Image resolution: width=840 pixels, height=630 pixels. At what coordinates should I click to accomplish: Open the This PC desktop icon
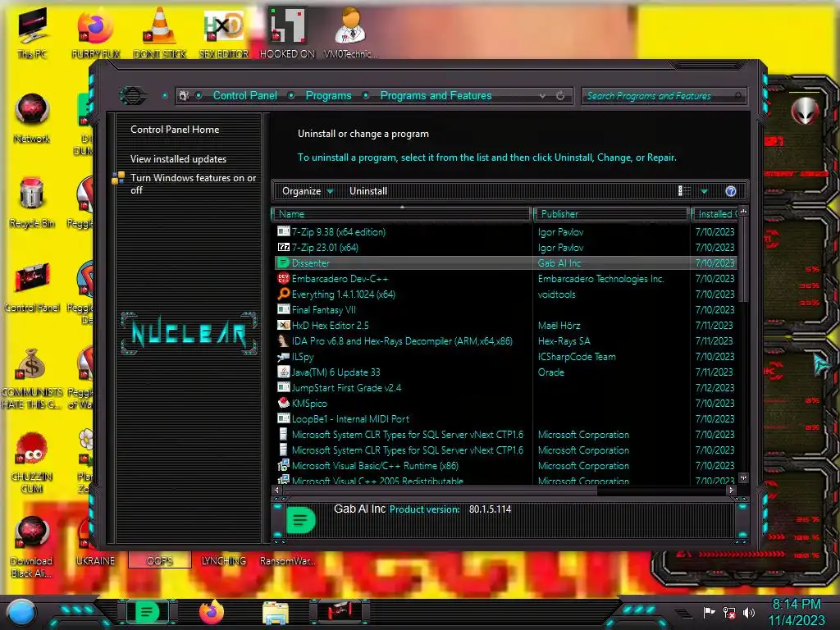point(32,33)
